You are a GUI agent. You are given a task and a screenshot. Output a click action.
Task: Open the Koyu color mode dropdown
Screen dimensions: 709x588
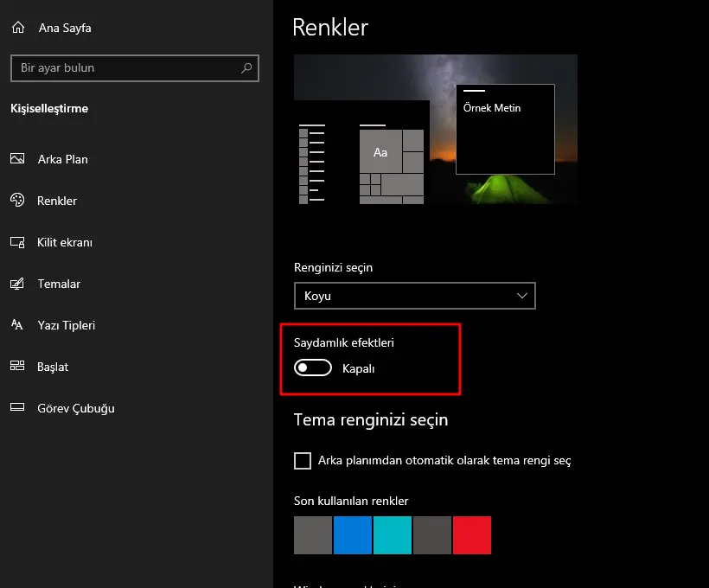click(415, 296)
